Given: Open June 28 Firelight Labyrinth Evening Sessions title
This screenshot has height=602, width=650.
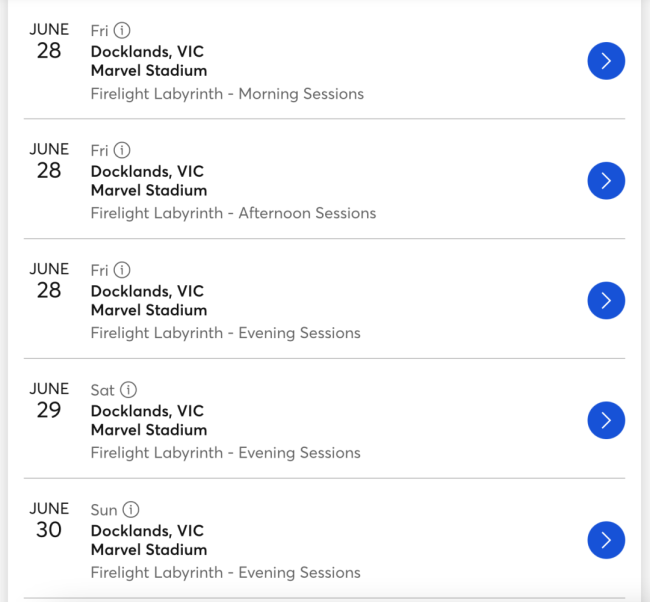Looking at the screenshot, I should pyautogui.click(x=225, y=333).
